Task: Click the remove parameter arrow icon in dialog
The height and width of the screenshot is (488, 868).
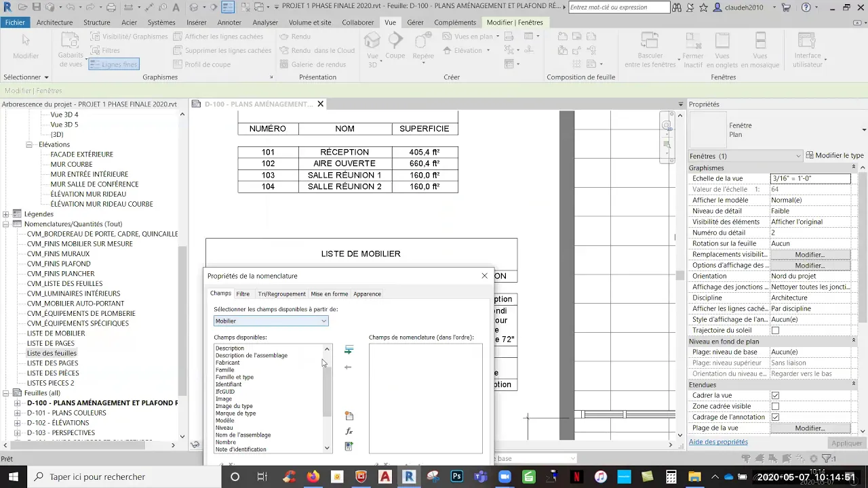Action: point(349,367)
